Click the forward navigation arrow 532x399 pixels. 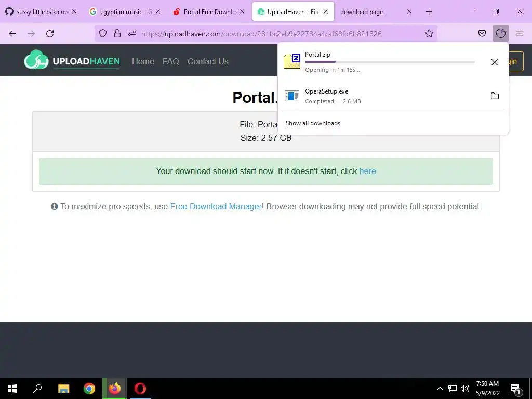[x=31, y=34]
